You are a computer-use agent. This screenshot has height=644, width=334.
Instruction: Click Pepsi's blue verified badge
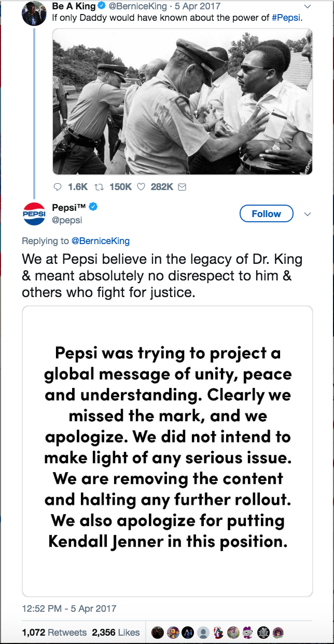point(93,207)
